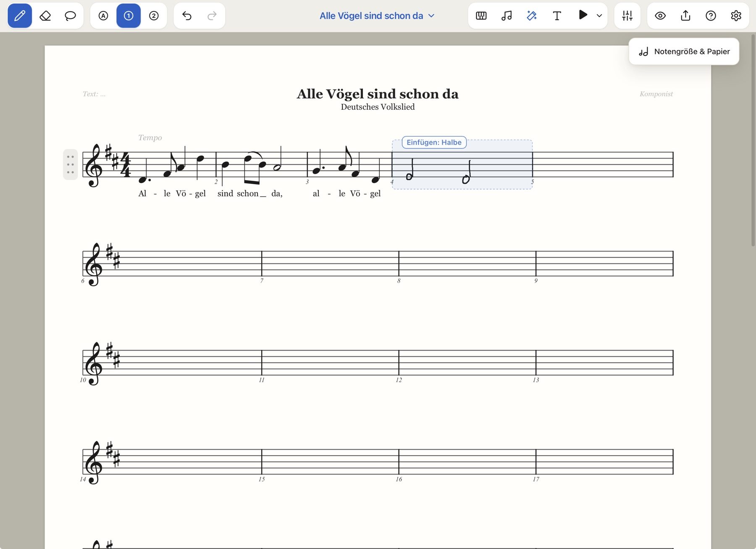Click the subtitle Deutsches Volkslied
Screen dimensions: 756x549
click(378, 107)
